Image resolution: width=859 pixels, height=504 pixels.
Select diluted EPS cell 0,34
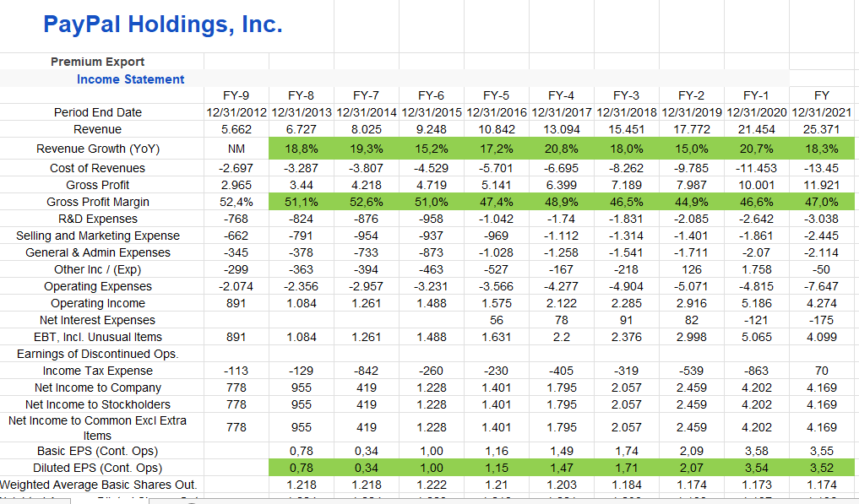(x=367, y=468)
